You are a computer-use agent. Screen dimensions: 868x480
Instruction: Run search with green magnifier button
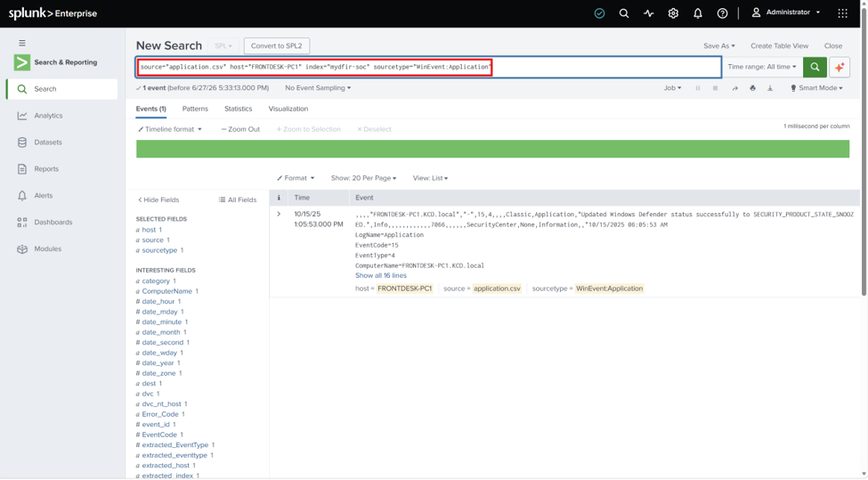815,67
